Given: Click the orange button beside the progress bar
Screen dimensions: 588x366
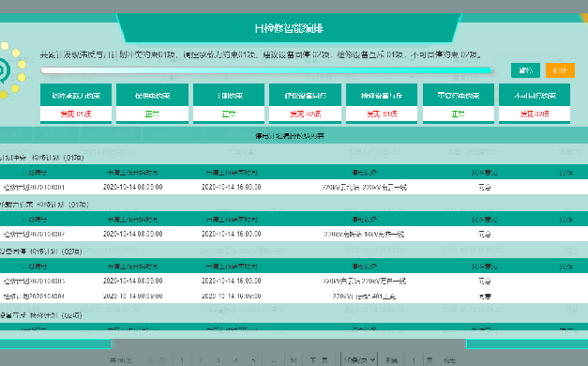Looking at the screenshot, I should coord(560,70).
